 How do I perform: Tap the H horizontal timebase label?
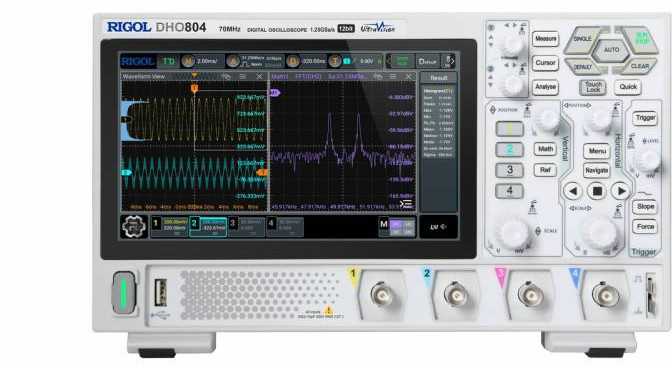click(188, 61)
